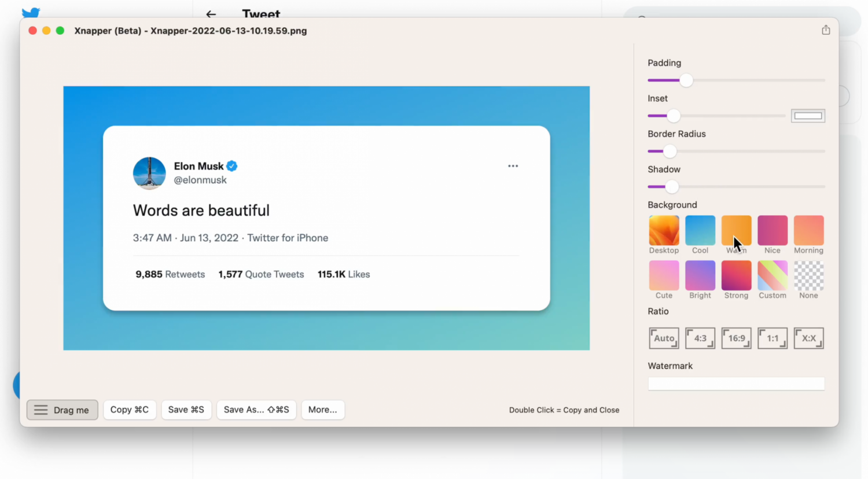The height and width of the screenshot is (479, 868).
Task: Click the Drag me button
Action: 62,410
